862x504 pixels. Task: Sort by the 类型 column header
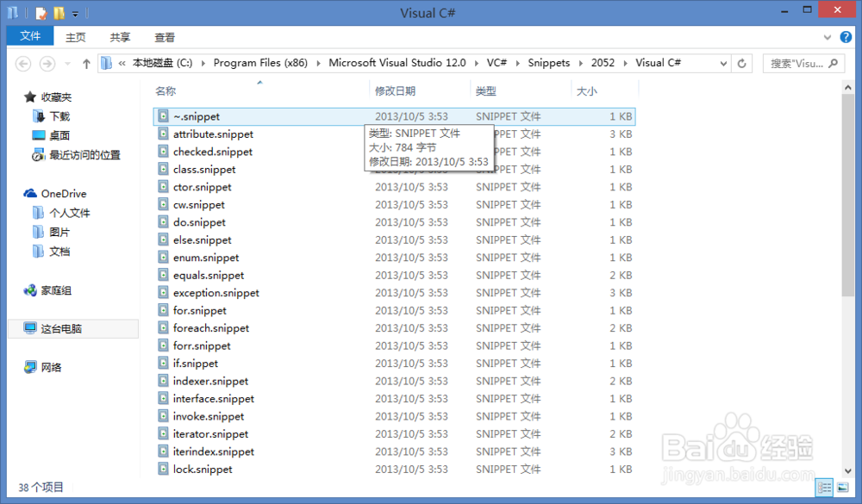coord(486,90)
